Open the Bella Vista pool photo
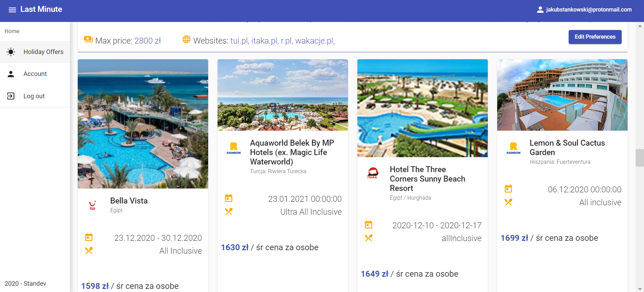Image resolution: width=644 pixels, height=292 pixels. point(143,124)
